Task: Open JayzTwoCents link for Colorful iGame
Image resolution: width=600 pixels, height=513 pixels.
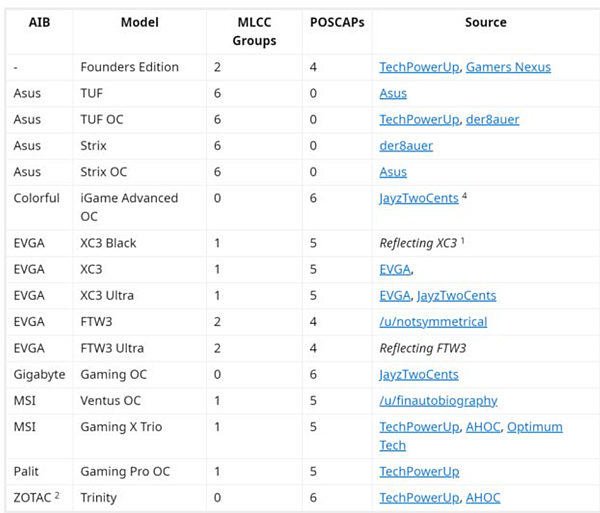Action: tap(418, 198)
